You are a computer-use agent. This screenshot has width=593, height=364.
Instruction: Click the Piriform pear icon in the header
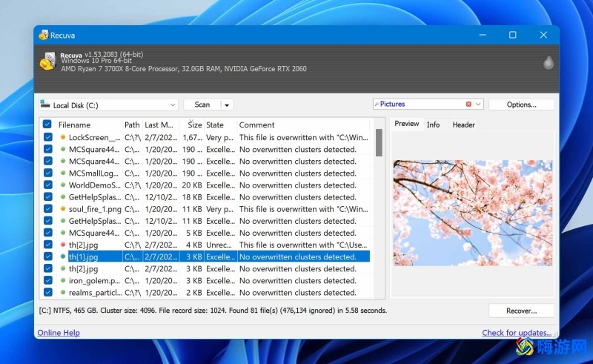click(549, 62)
